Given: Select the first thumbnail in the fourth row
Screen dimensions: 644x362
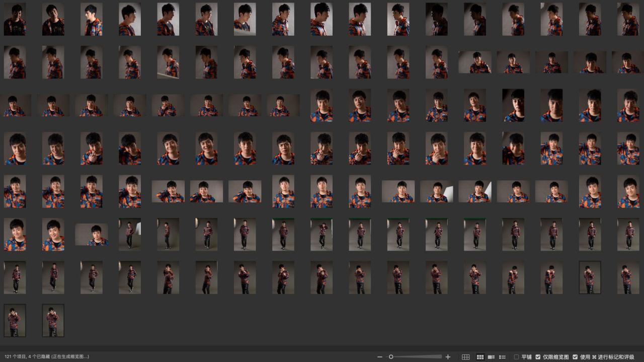Looking at the screenshot, I should [15, 149].
